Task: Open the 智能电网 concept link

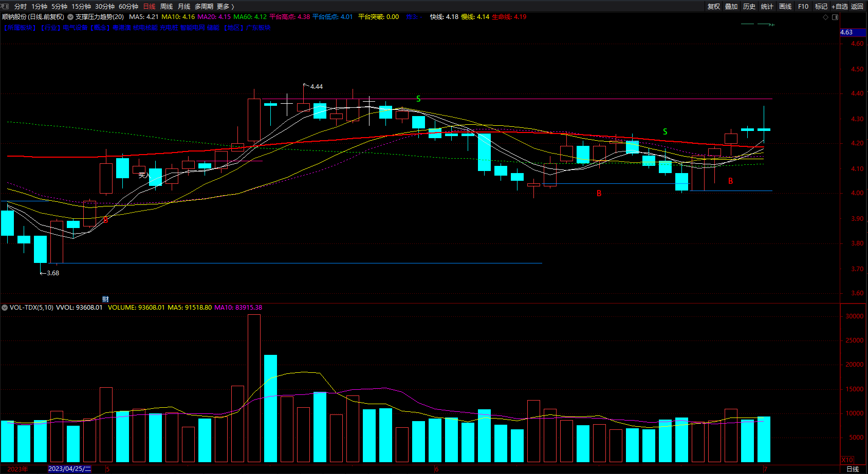Action: coord(192,28)
